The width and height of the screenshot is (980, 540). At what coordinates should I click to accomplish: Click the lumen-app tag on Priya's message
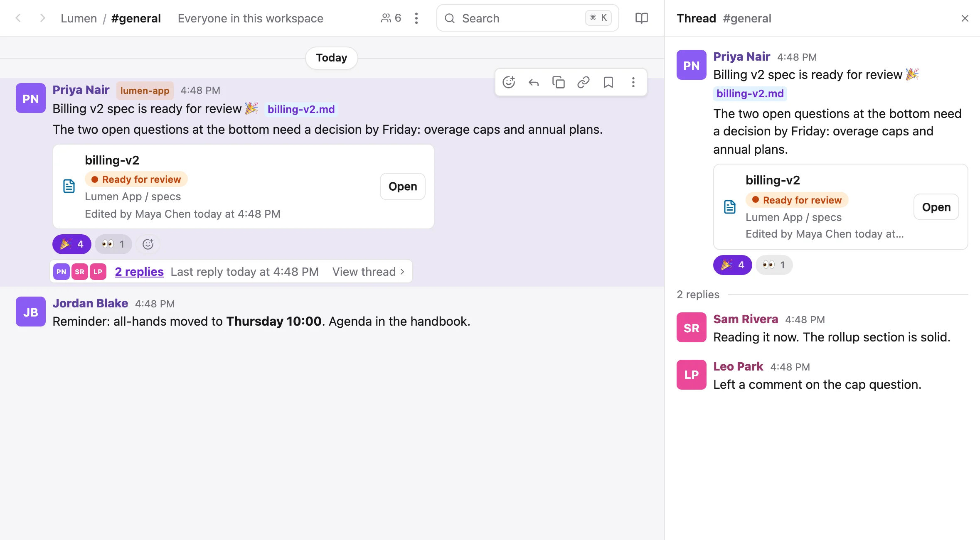pyautogui.click(x=145, y=91)
